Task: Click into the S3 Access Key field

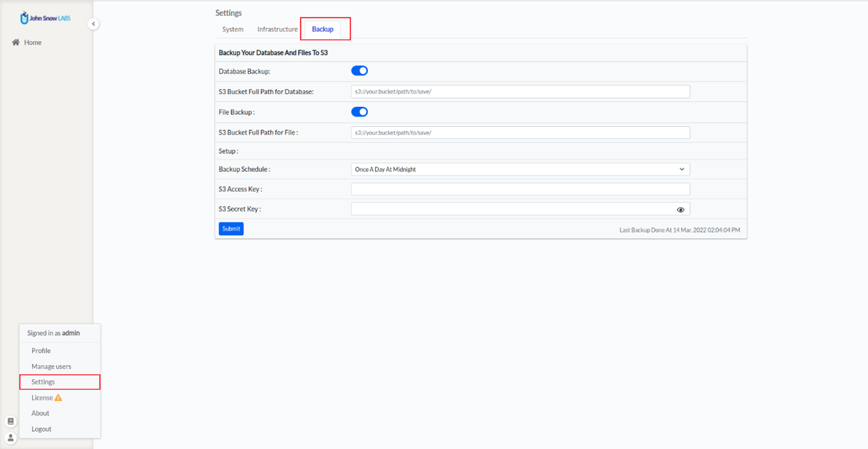Action: [x=520, y=189]
